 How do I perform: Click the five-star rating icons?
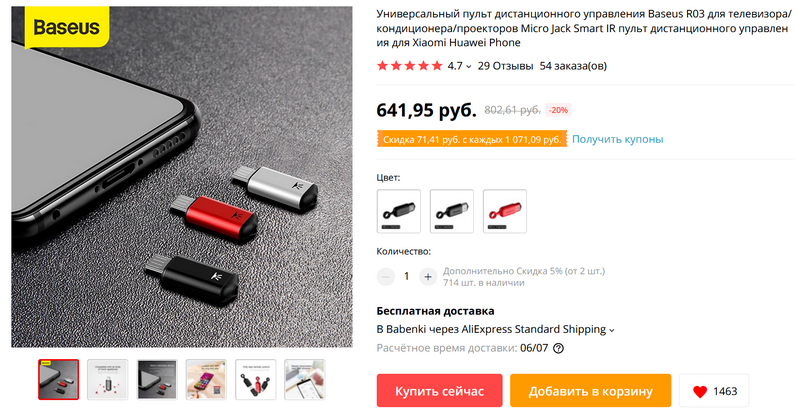(x=409, y=66)
